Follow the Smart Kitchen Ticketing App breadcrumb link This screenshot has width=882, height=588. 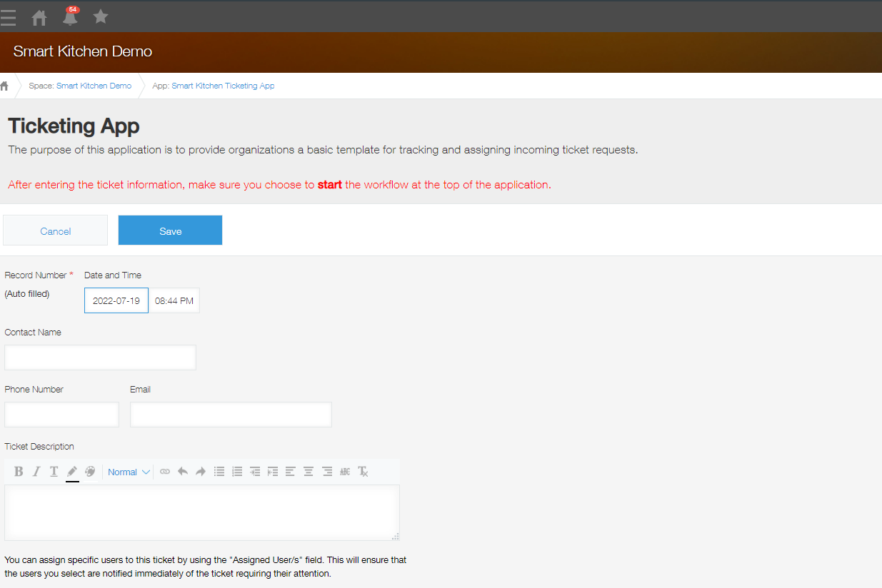(223, 86)
